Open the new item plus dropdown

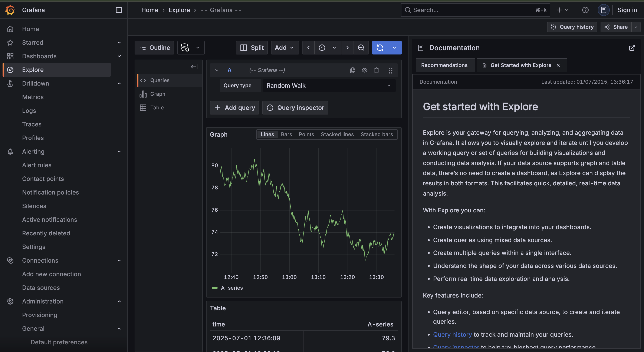563,10
